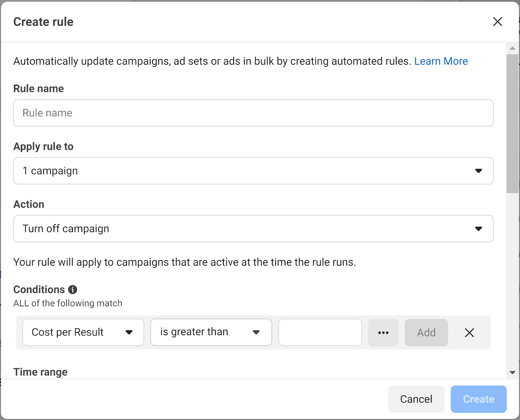Open the Cost per Result dropdown
520x420 pixels.
pyautogui.click(x=83, y=332)
